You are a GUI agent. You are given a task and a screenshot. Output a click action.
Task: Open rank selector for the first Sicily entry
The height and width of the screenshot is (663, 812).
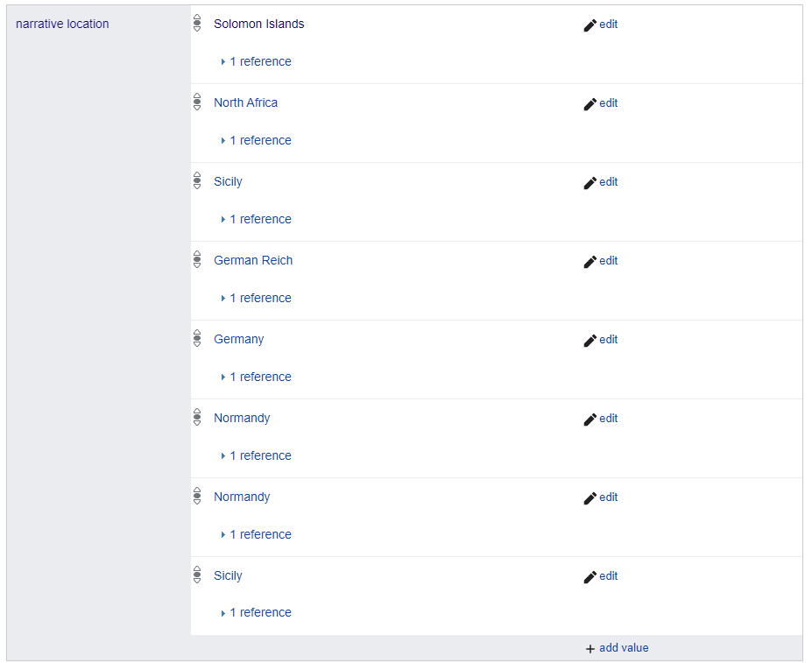point(197,182)
